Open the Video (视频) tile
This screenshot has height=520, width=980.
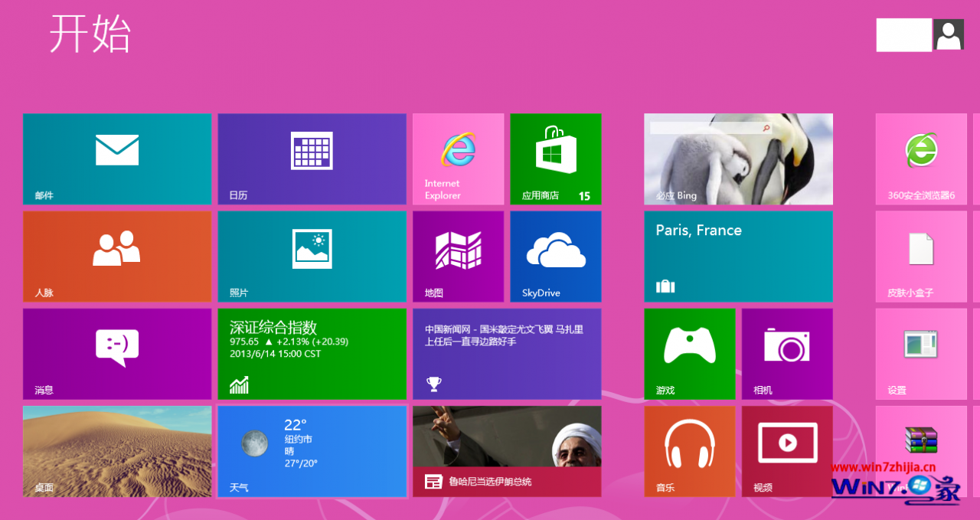tap(787, 451)
